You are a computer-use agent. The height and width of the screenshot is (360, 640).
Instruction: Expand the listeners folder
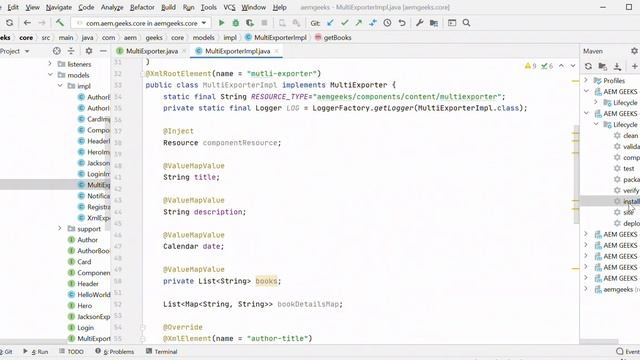pyautogui.click(x=50, y=64)
